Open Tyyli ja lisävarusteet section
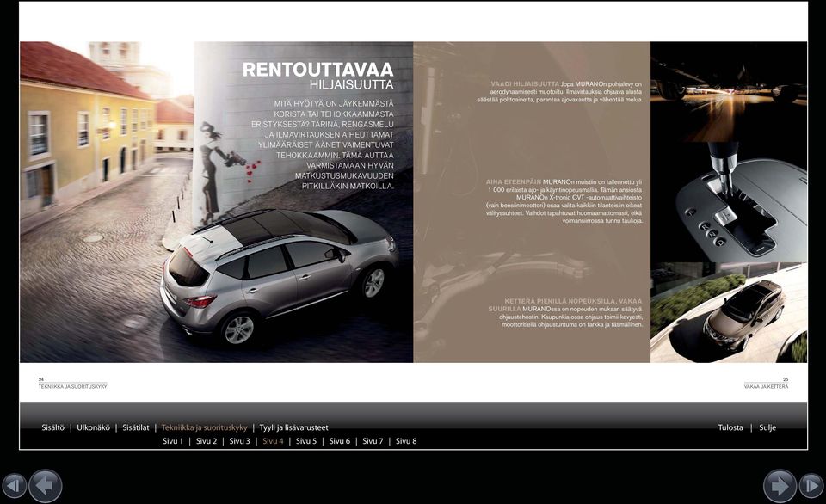The height and width of the screenshot is (504, 826). (293, 427)
